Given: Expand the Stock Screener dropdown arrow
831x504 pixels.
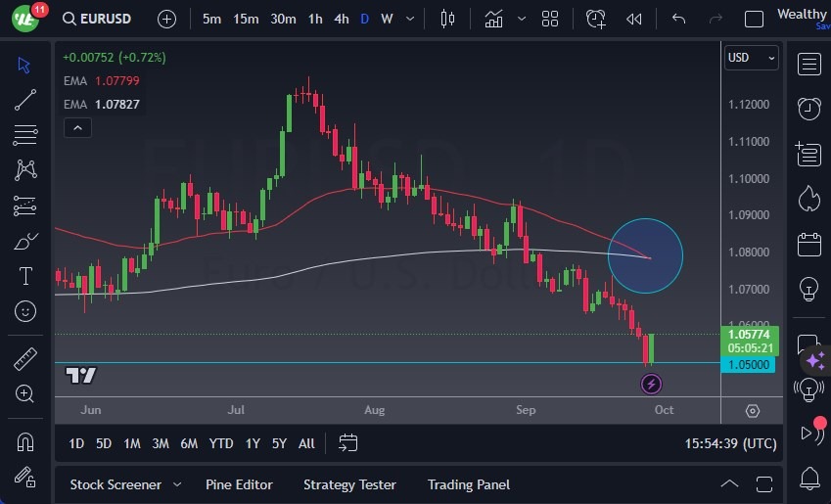Looking at the screenshot, I should pyautogui.click(x=177, y=484).
